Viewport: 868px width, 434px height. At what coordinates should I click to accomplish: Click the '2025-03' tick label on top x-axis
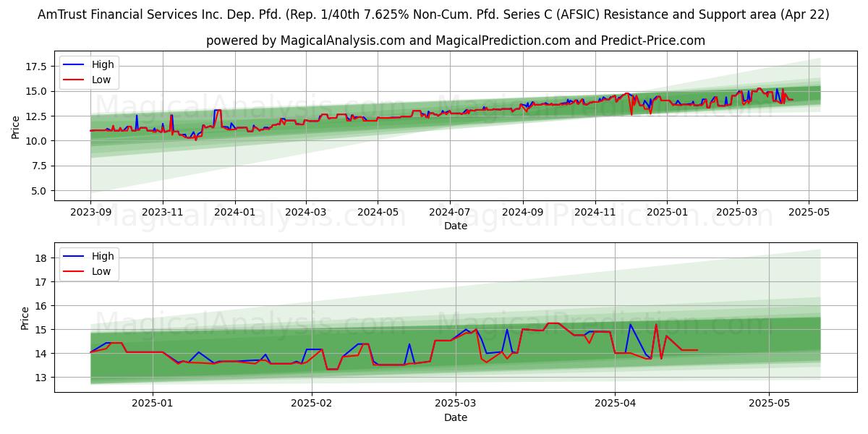coord(736,212)
